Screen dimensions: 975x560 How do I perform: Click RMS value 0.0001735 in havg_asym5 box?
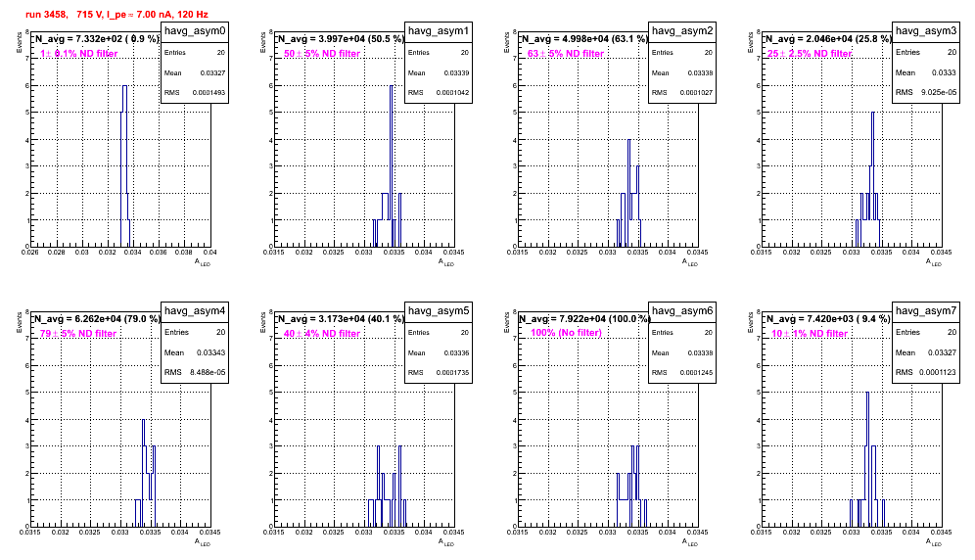(x=452, y=373)
